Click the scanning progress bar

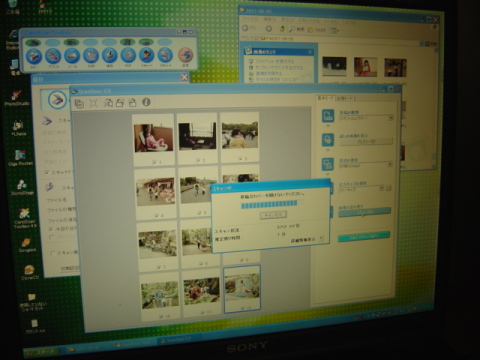[273, 204]
